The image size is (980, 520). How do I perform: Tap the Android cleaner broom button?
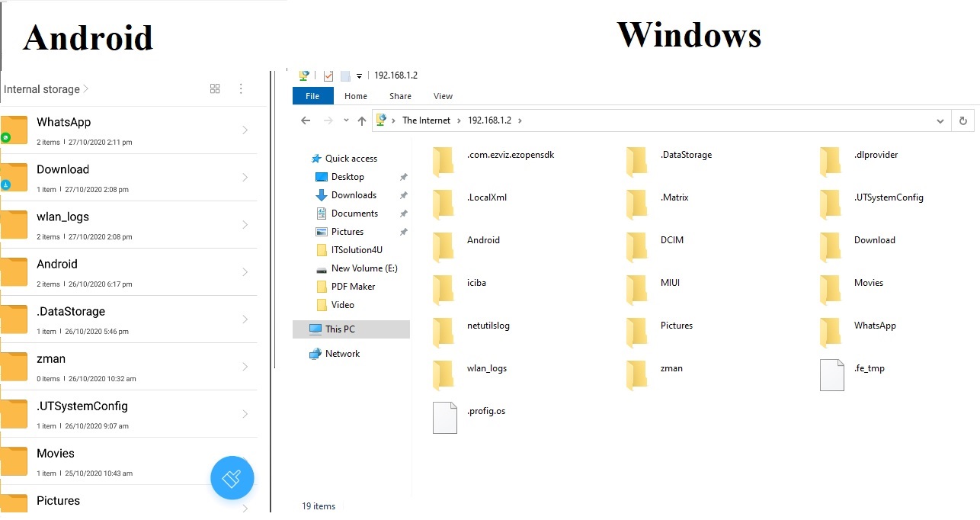click(232, 478)
